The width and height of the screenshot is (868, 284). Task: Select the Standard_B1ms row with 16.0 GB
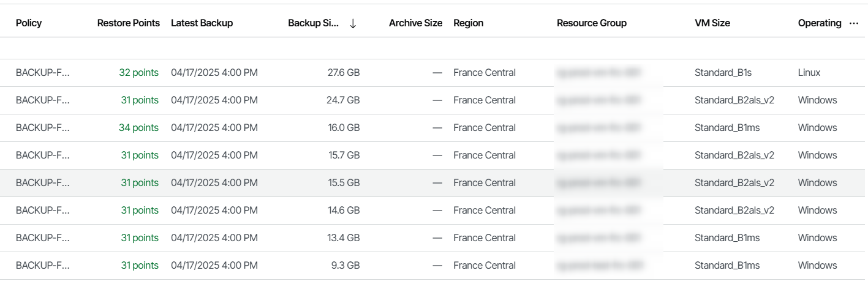coord(434,128)
